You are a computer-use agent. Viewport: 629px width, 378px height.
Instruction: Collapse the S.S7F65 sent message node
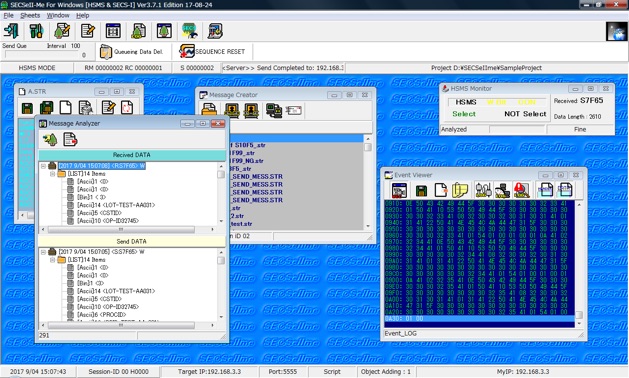[43, 252]
